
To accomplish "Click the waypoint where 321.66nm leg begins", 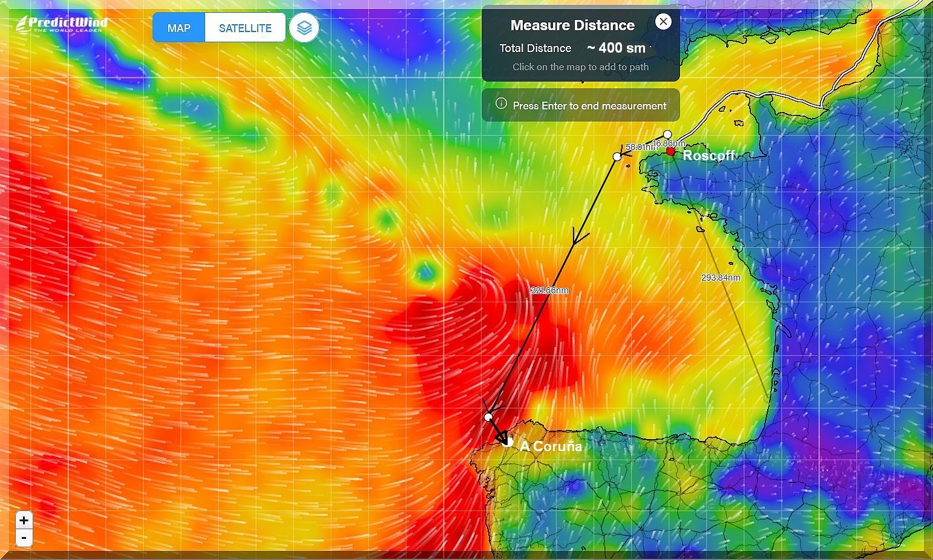I will [x=617, y=157].
